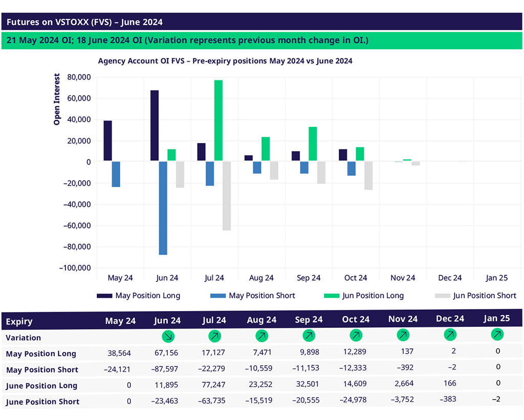
Task: Select the Jul 24 table column header
Action: [x=214, y=321]
